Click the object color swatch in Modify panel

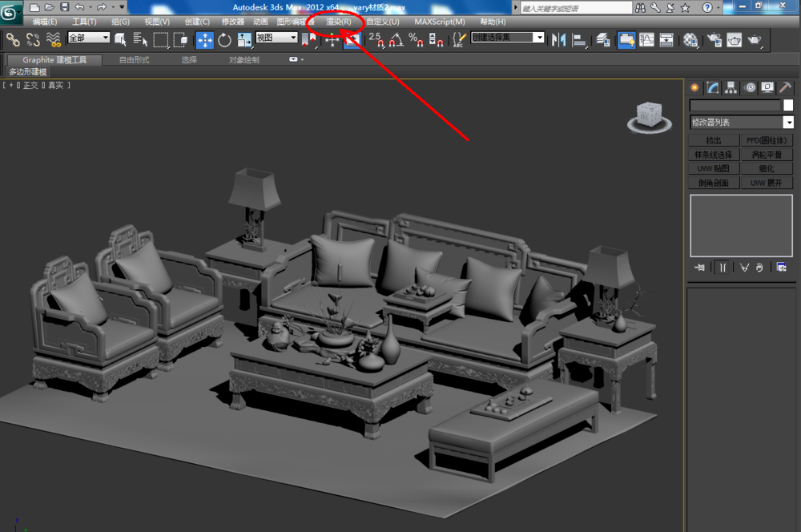click(788, 105)
